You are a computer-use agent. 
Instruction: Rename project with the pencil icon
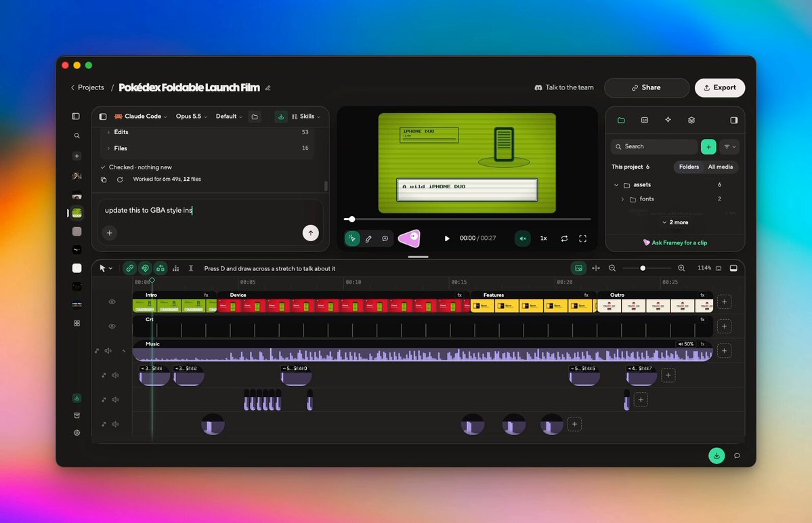click(268, 88)
